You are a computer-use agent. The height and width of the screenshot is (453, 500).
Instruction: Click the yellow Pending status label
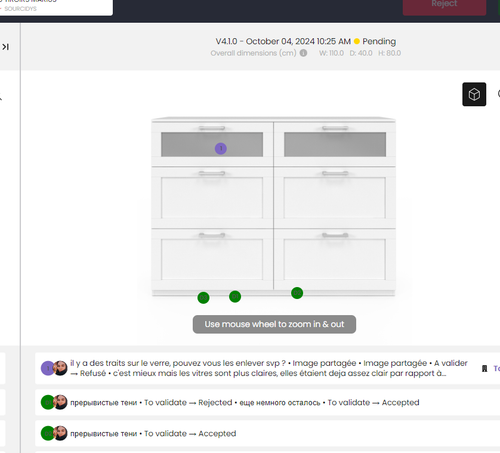(x=375, y=41)
